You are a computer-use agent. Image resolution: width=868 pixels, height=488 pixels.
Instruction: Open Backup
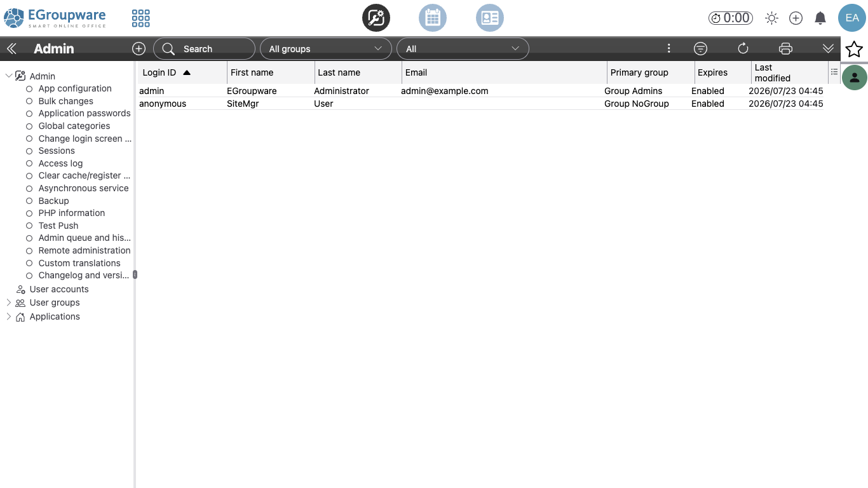tap(53, 201)
